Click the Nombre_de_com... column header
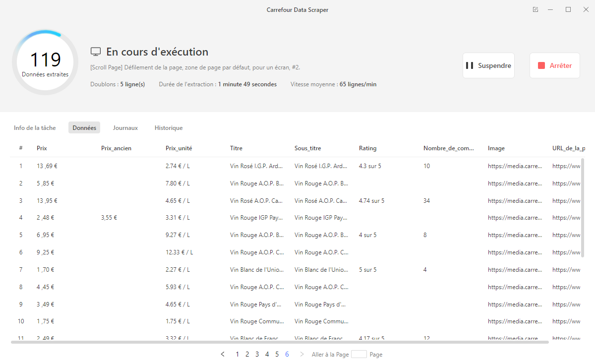Viewport: 595px width, 364px height. [449, 148]
